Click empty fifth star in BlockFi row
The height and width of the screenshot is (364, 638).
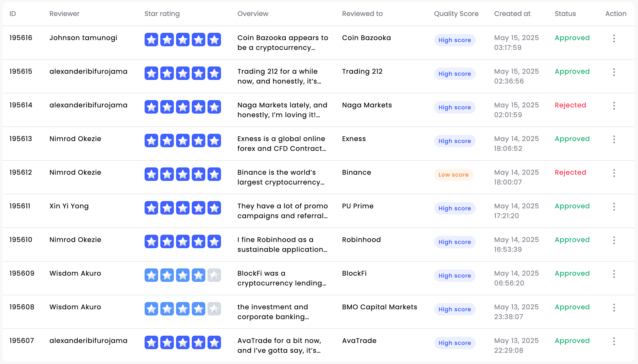214,275
